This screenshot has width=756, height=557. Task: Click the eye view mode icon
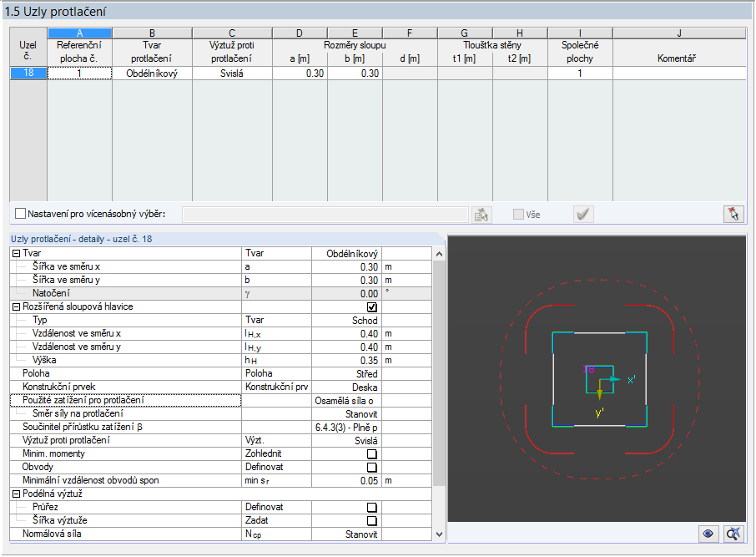tap(708, 534)
